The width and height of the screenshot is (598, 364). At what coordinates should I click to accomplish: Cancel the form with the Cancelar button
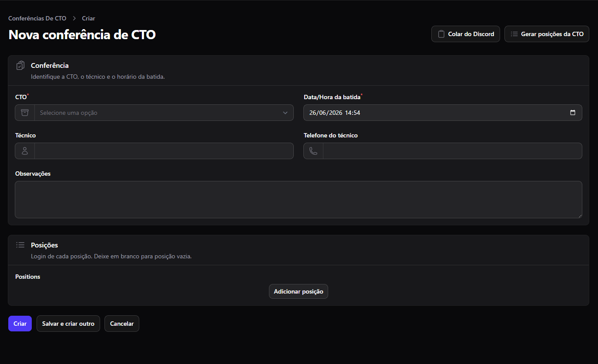click(122, 324)
